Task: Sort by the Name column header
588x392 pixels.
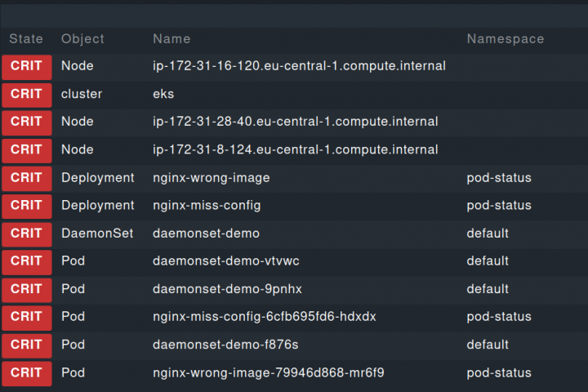Action: coord(171,38)
